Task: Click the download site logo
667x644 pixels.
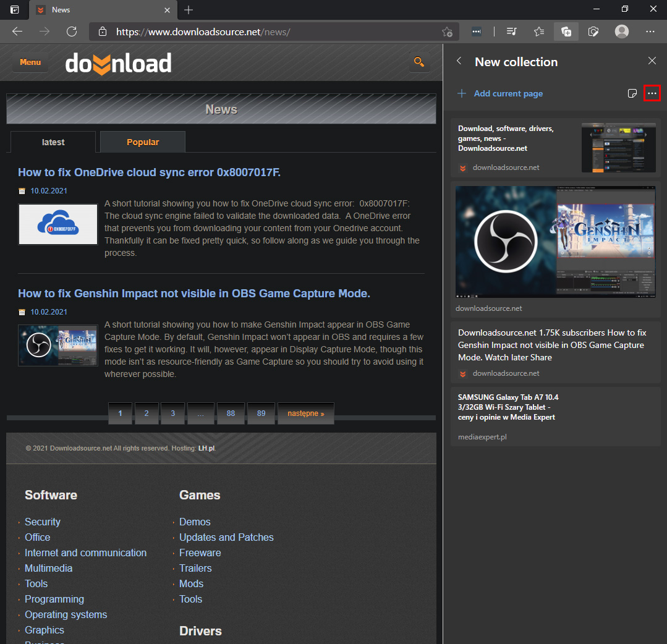Action: click(x=118, y=64)
